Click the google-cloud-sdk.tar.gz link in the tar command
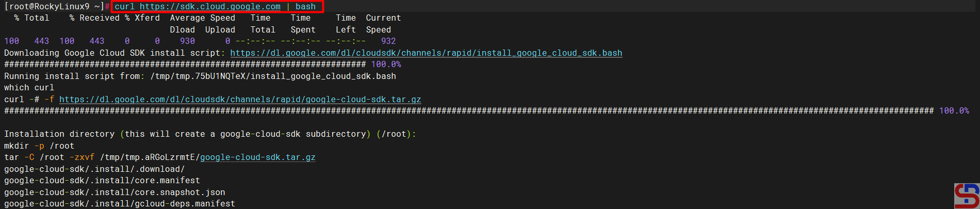980x209 pixels. (257, 157)
